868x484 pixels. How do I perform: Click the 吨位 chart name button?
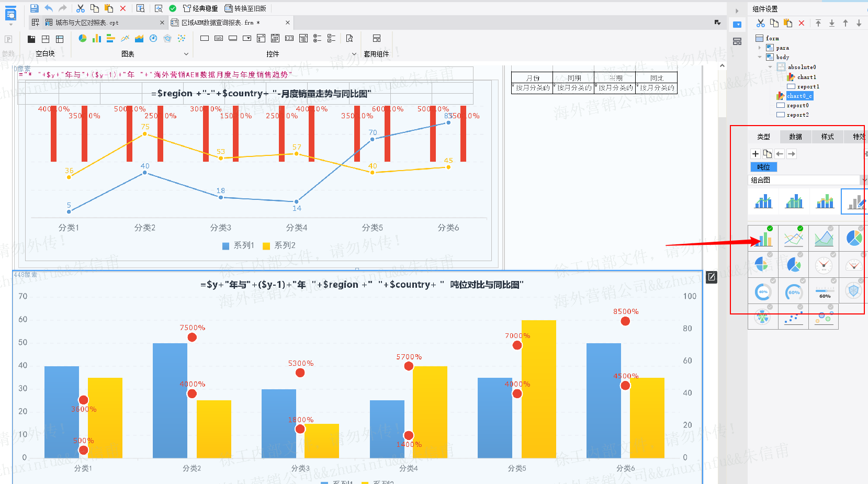pyautogui.click(x=763, y=167)
